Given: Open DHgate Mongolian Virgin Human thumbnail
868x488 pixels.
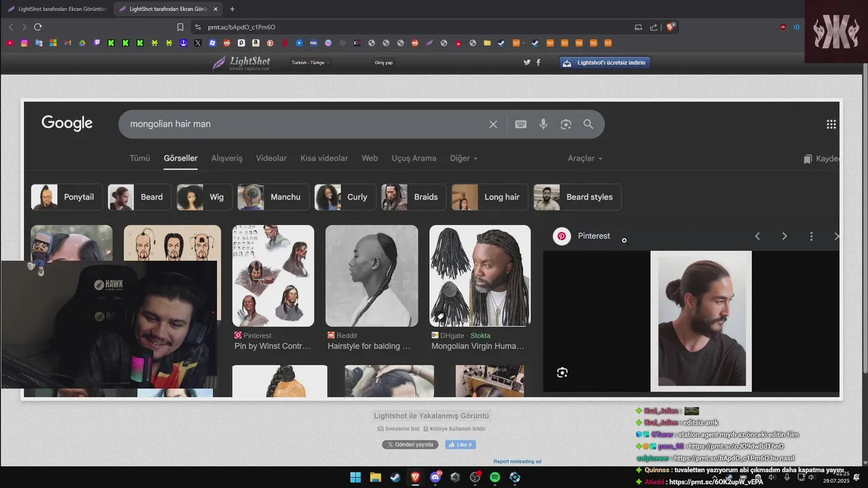Looking at the screenshot, I should click(480, 276).
